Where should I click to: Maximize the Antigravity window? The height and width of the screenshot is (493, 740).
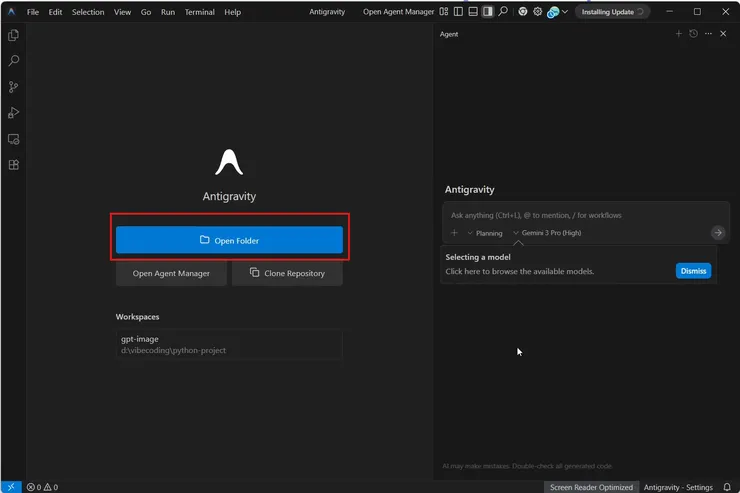[x=697, y=11]
